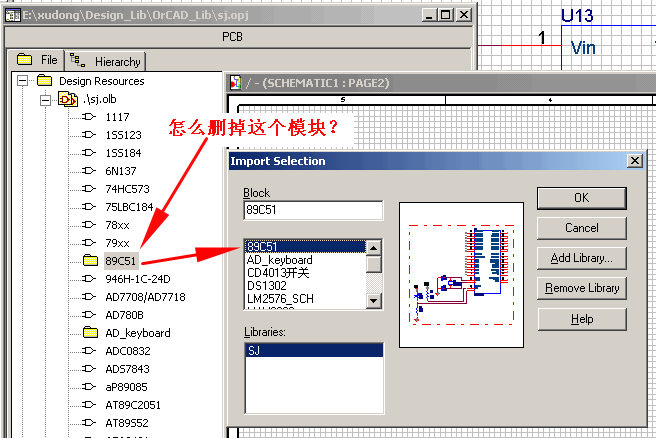The width and height of the screenshot is (656, 438).
Task: Select DS1302 in the block list
Action: (x=305, y=286)
